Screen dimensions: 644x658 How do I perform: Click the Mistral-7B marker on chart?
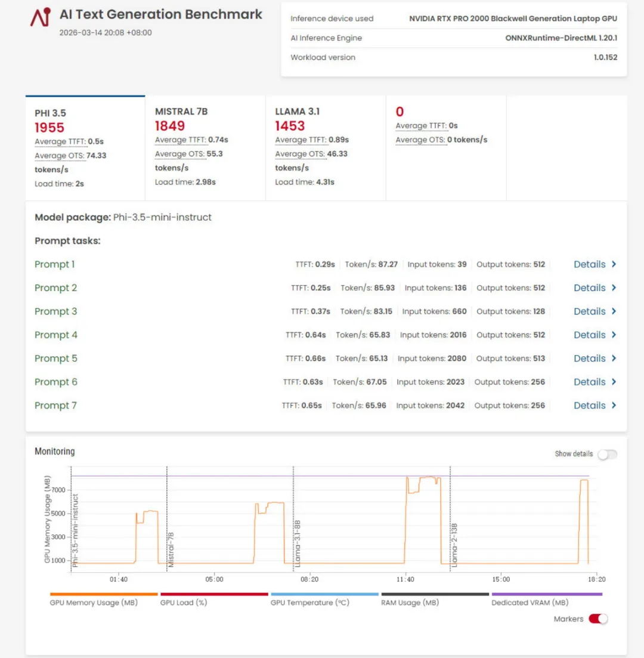[x=171, y=549]
